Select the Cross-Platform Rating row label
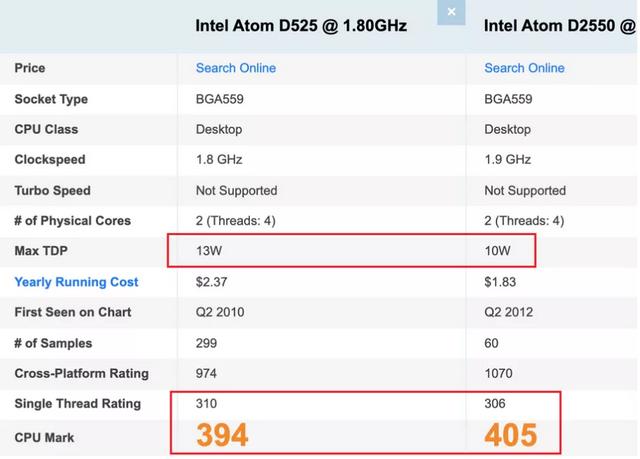This screenshot has height=459, width=640. [81, 373]
